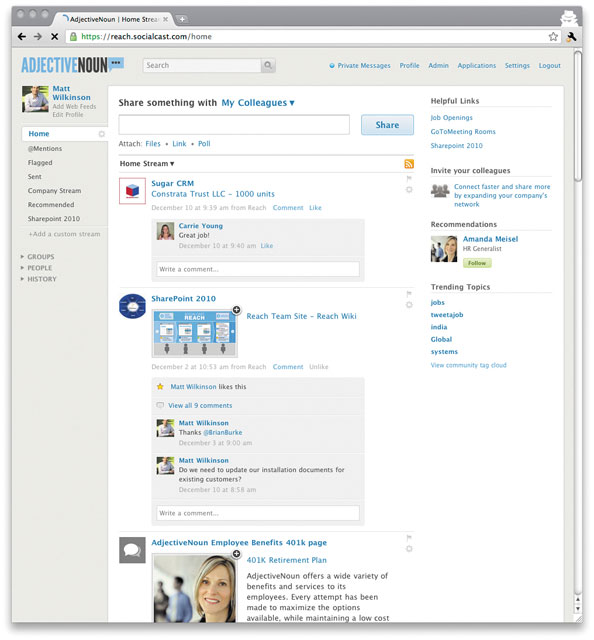Click View community tag cloud
The image size is (594, 640).
click(469, 365)
